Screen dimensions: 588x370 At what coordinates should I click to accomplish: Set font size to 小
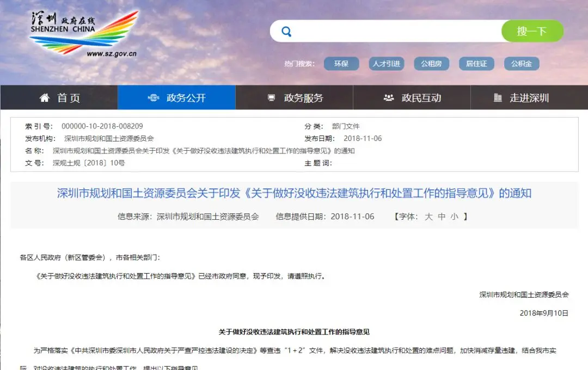[x=455, y=217]
